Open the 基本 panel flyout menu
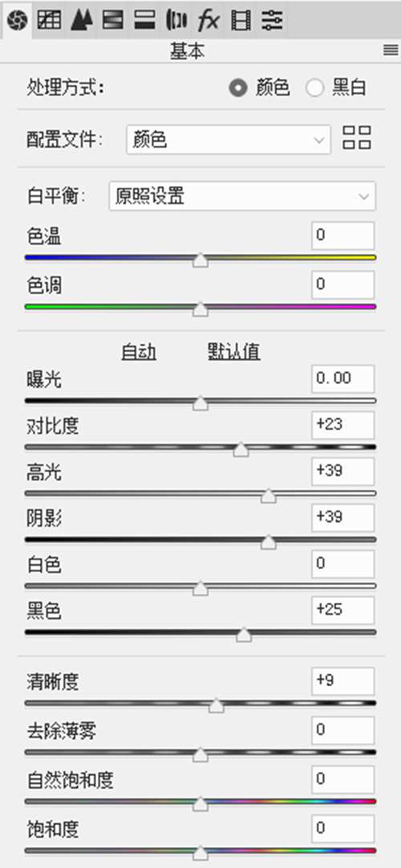Screen dimensions: 401x868 [391, 51]
